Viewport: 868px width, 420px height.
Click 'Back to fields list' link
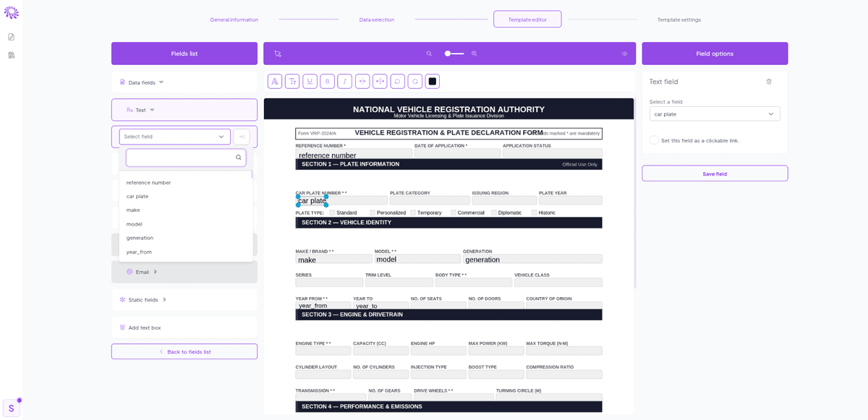click(184, 351)
